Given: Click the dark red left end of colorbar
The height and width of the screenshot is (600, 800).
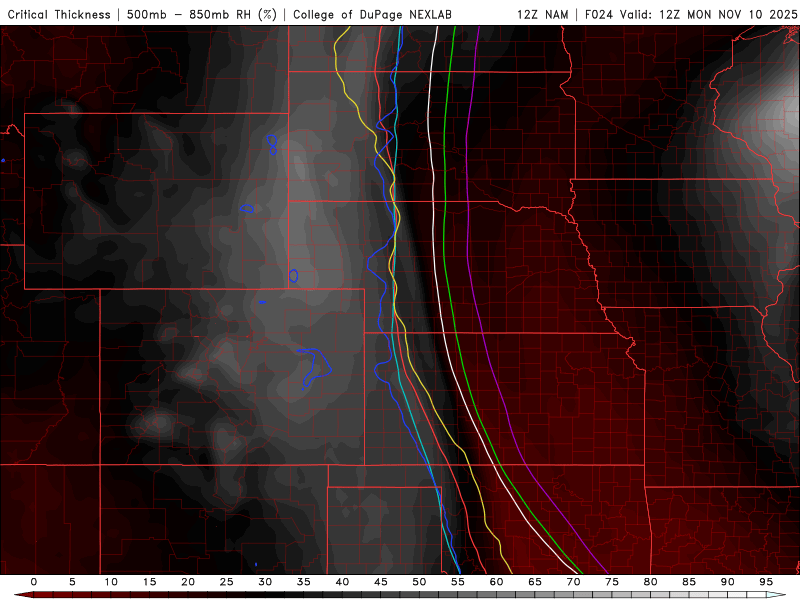Looking at the screenshot, I should coord(23,595).
